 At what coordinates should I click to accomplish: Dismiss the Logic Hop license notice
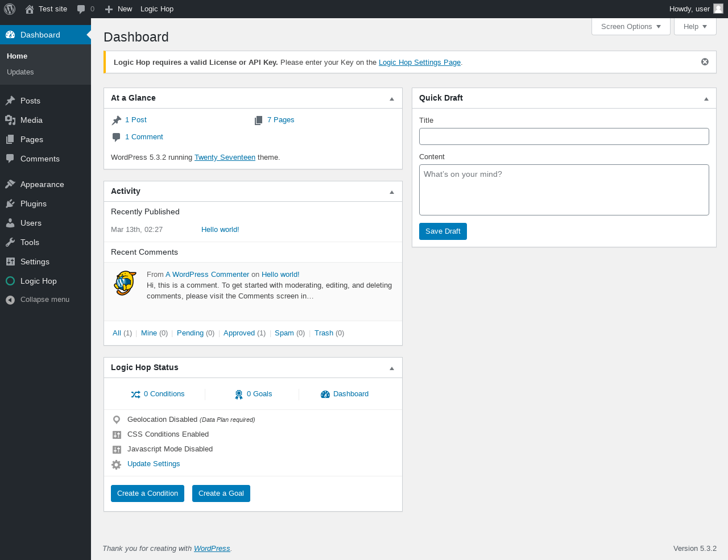(x=705, y=62)
